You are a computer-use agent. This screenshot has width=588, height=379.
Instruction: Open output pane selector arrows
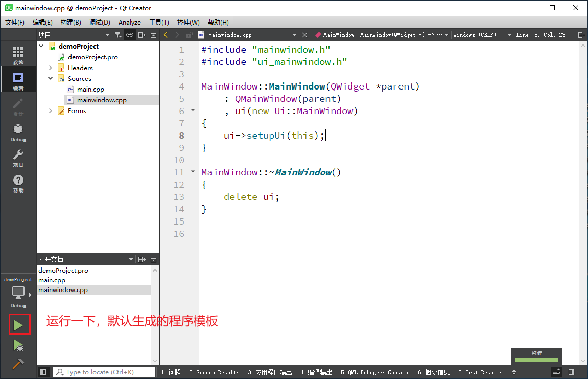[514, 372]
